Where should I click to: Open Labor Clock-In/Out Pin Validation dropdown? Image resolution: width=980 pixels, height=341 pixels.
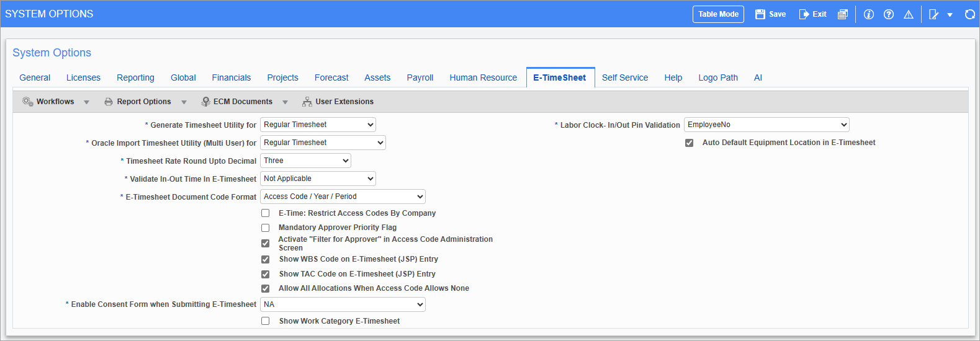tap(766, 125)
